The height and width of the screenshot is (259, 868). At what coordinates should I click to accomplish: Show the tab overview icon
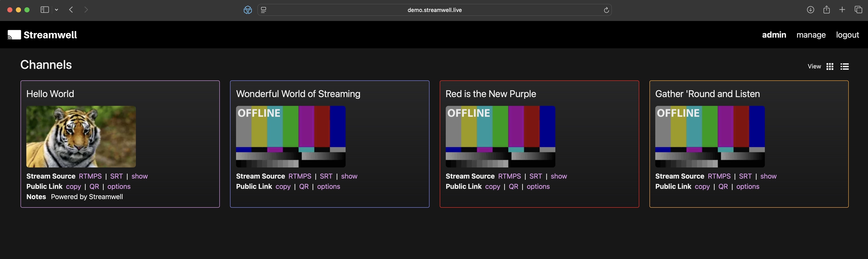point(858,10)
